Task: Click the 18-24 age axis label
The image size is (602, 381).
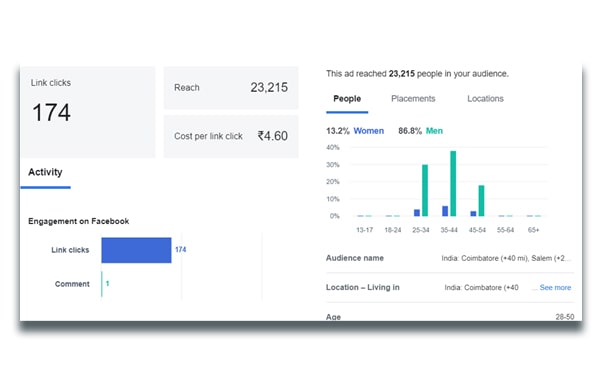Action: pyautogui.click(x=393, y=230)
